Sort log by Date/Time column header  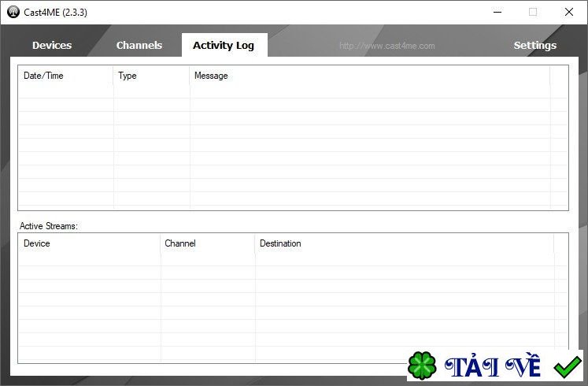point(65,76)
